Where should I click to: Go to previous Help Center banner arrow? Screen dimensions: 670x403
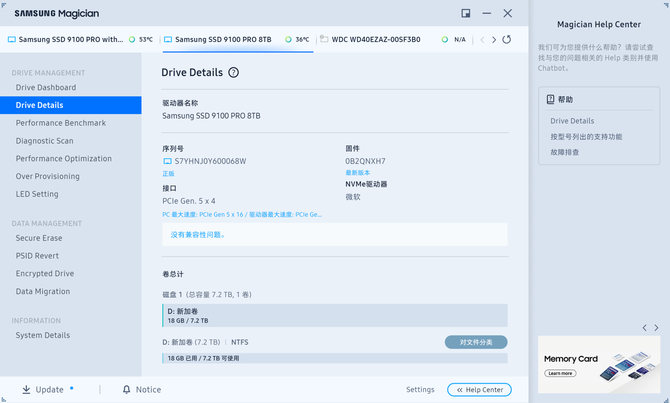click(x=644, y=328)
